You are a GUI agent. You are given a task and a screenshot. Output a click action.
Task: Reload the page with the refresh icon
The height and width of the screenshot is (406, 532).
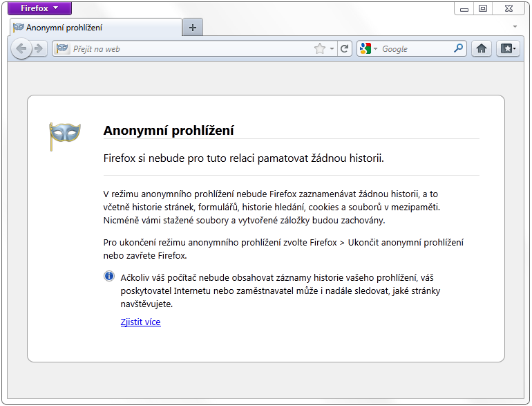point(344,49)
